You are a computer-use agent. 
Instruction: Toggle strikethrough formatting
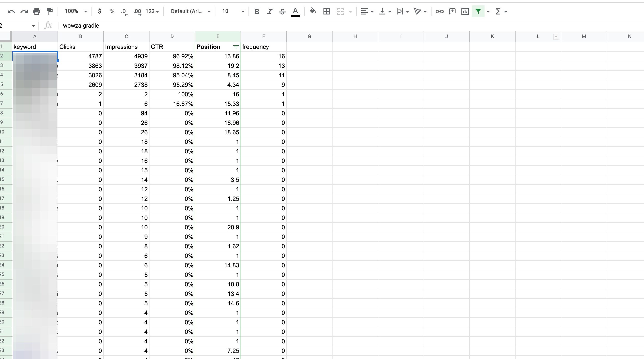pos(282,12)
